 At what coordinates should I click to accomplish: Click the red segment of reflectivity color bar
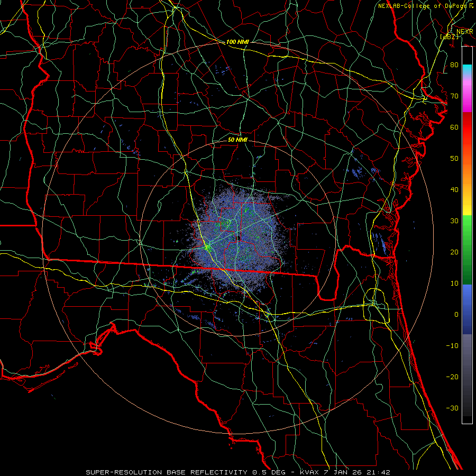pyautogui.click(x=467, y=127)
